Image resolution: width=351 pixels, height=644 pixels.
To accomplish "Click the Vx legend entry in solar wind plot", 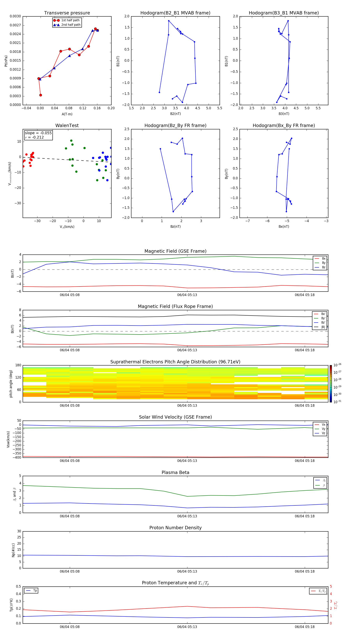I will coord(320,424).
